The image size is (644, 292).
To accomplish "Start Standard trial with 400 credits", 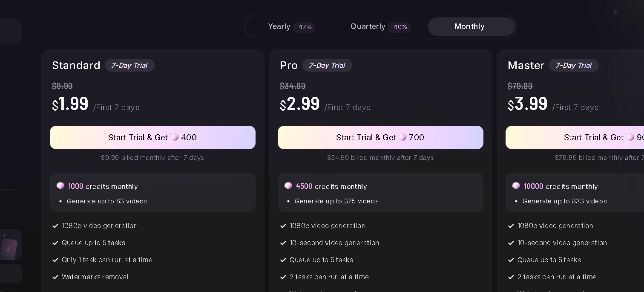I will (x=152, y=137).
